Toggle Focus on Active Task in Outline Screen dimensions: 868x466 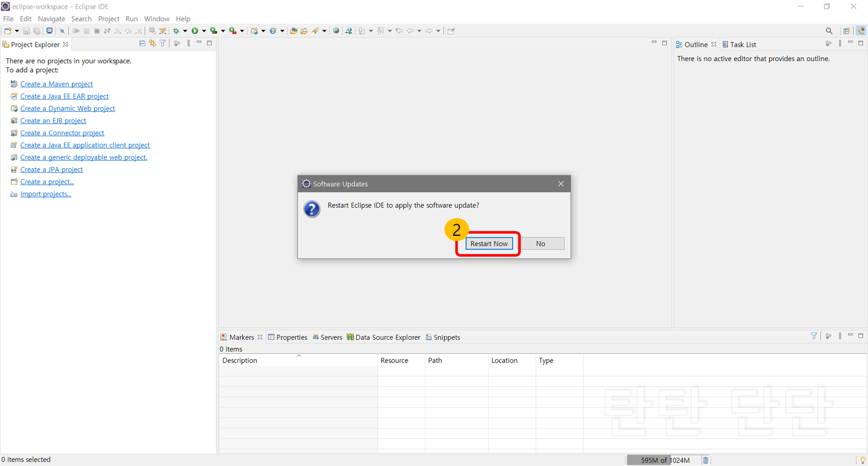tap(828, 43)
